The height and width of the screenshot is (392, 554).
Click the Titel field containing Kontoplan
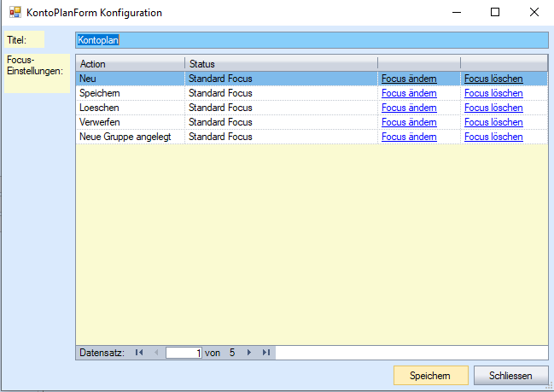pos(311,40)
